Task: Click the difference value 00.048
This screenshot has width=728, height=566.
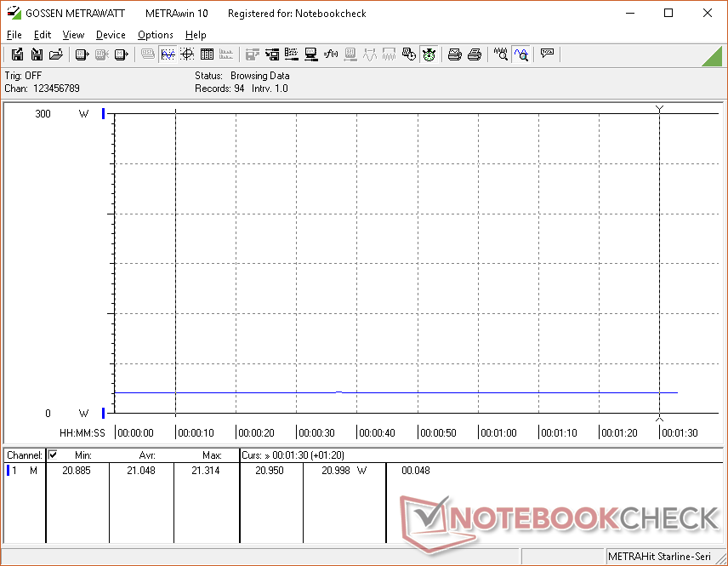Action: [x=416, y=471]
